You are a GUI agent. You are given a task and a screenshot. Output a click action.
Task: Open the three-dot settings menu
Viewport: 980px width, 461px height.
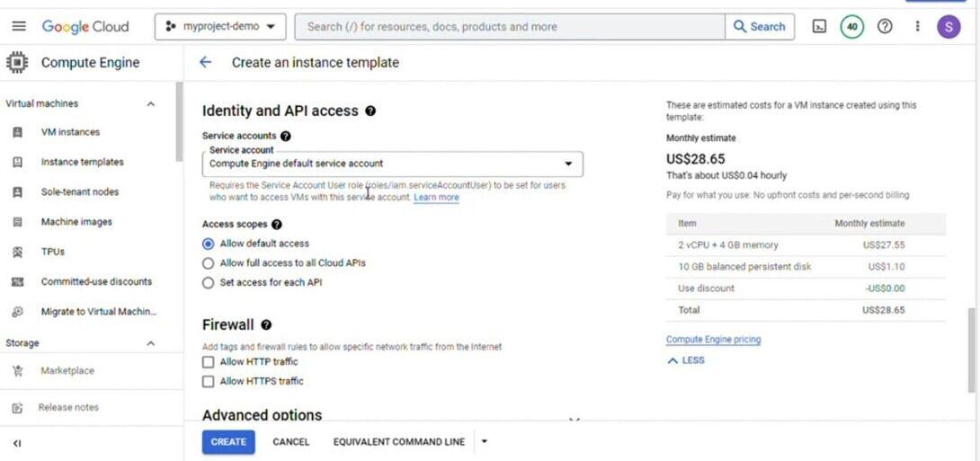[x=917, y=26]
